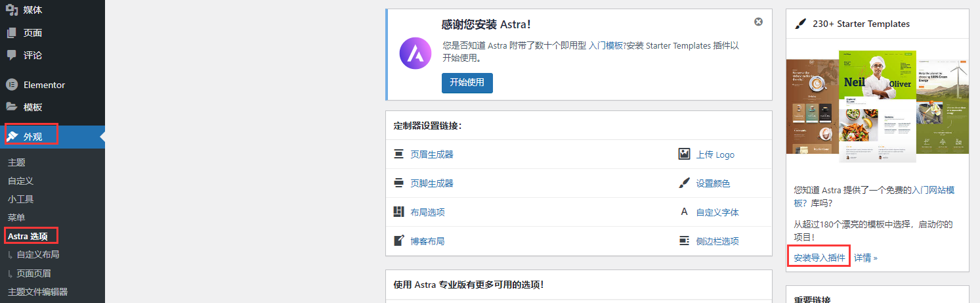Go to 主题 submenu
The height and width of the screenshot is (303, 980).
(x=16, y=162)
